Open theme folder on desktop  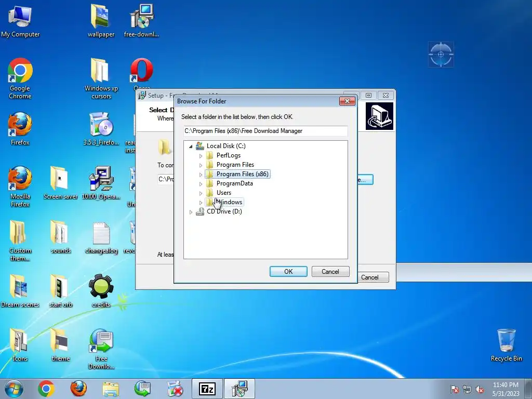pos(60,345)
